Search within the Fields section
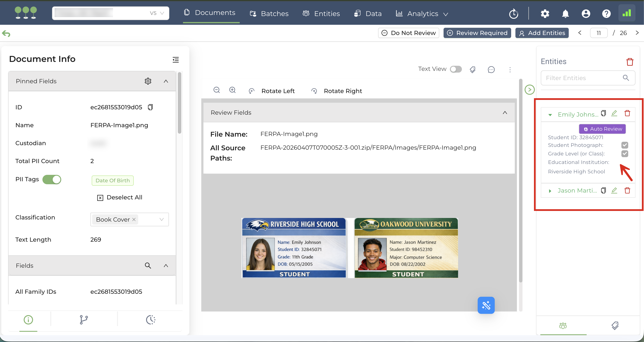This screenshot has height=342, width=644. [148, 265]
